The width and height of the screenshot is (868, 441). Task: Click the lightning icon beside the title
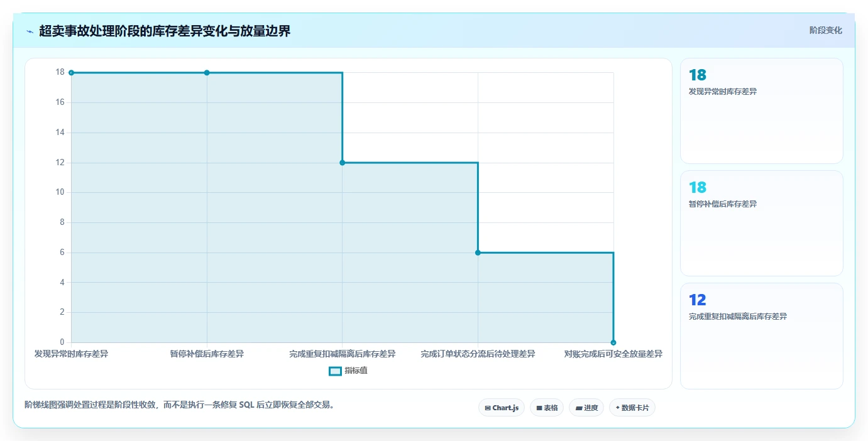pyautogui.click(x=30, y=31)
